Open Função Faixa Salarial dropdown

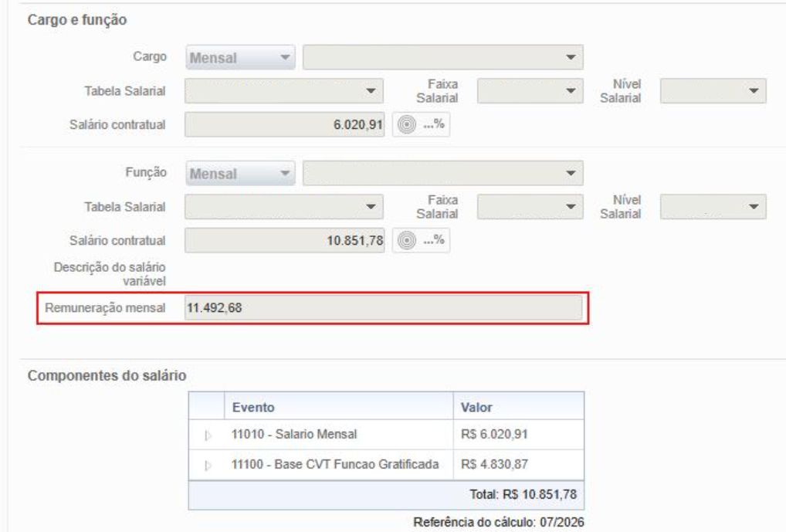click(530, 207)
